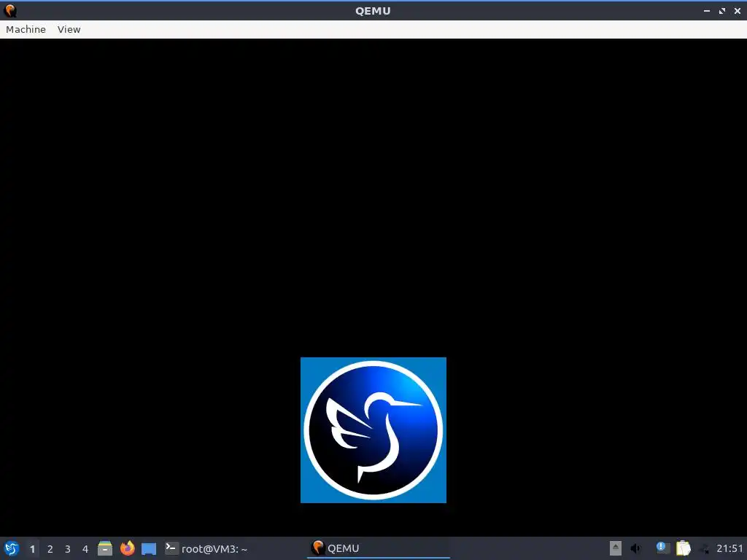This screenshot has height=560, width=747.
Task: Open the View menu
Action: click(69, 29)
